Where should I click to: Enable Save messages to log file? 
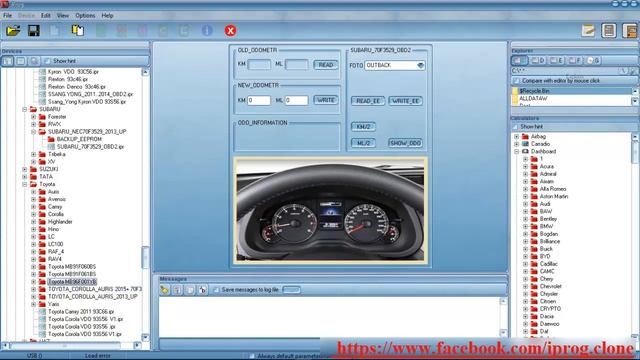pos(216,290)
